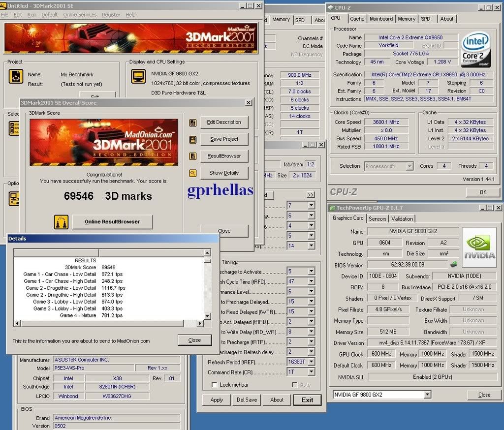
Task: Switch to the front CPU-Z About tab
Action: click(447, 19)
